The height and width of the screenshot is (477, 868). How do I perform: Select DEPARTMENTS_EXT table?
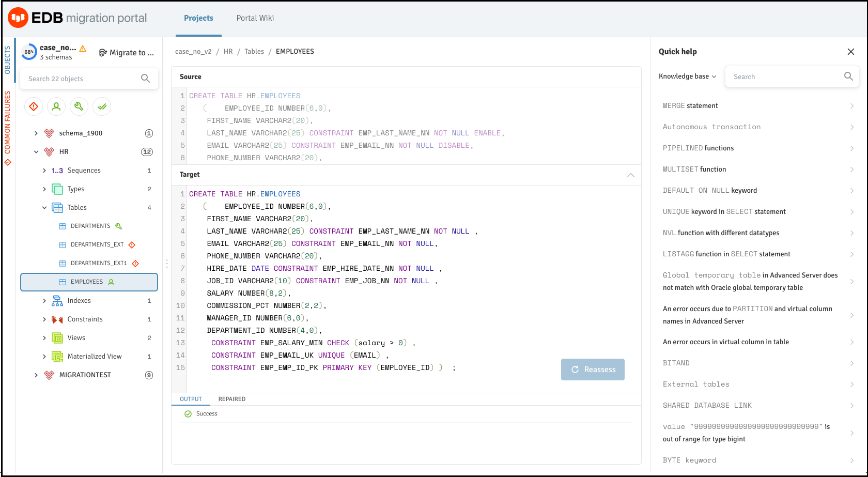(97, 245)
